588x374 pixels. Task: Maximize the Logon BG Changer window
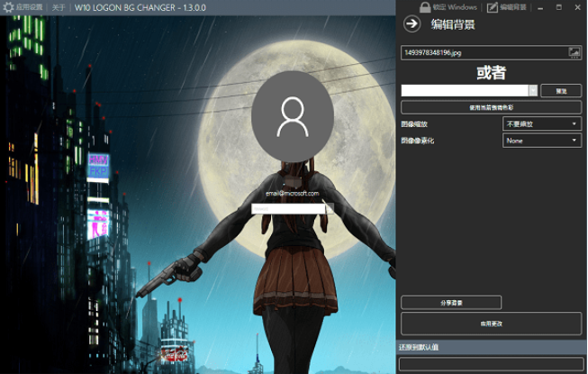point(559,7)
